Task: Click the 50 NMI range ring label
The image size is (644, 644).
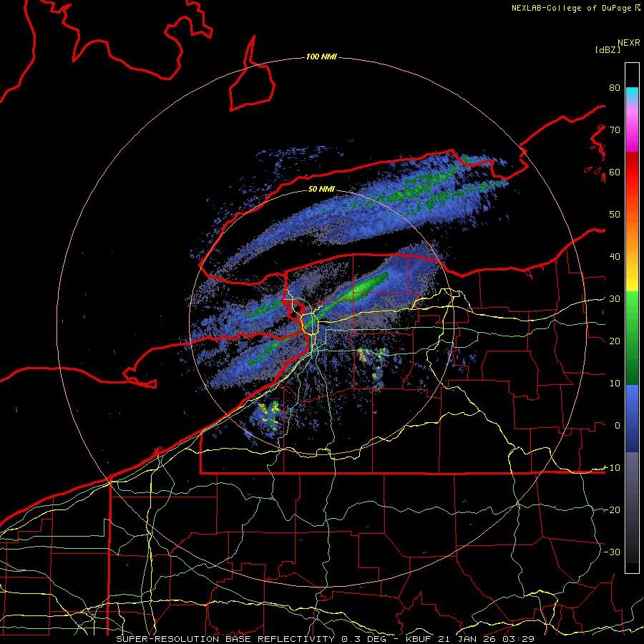Action: coord(321,189)
